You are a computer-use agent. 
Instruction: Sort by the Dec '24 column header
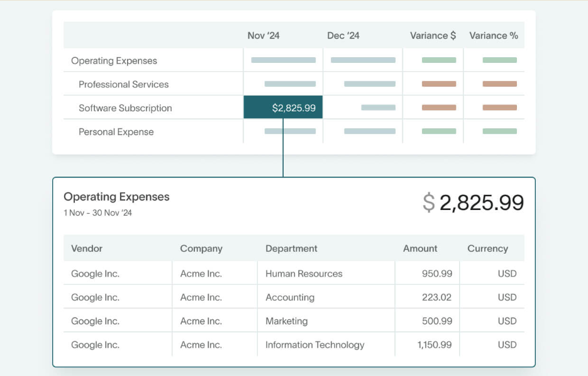coord(343,36)
